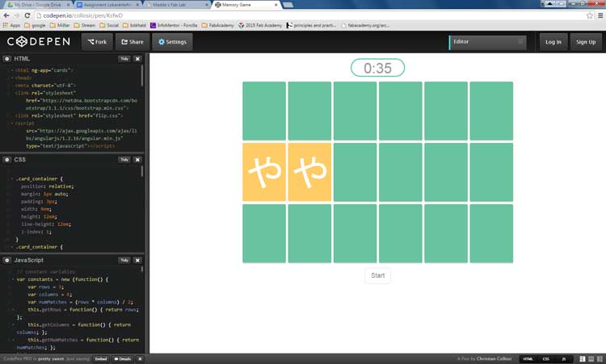Open InfoMentor bookmark

174,25
